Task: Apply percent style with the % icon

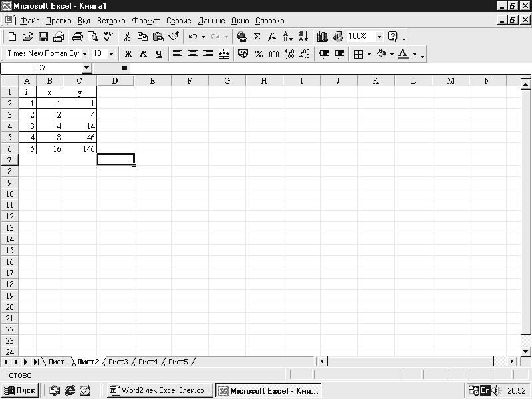Action: 259,54
